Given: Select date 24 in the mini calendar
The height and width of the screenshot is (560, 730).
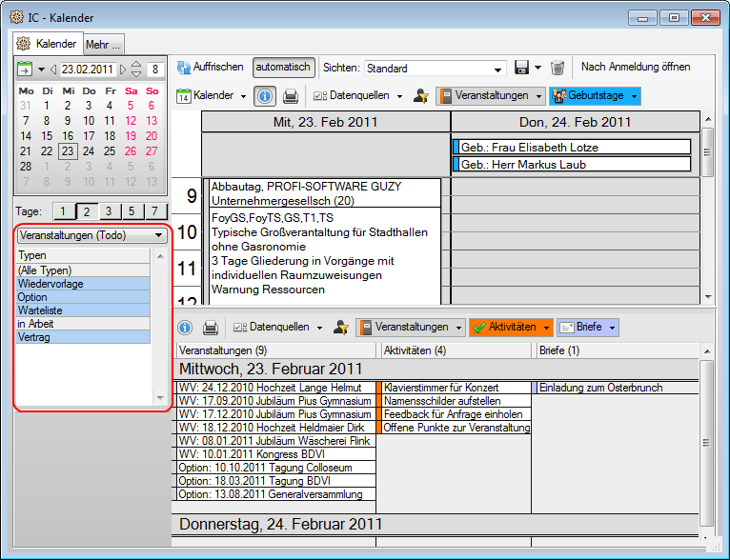Looking at the screenshot, I should (x=88, y=150).
